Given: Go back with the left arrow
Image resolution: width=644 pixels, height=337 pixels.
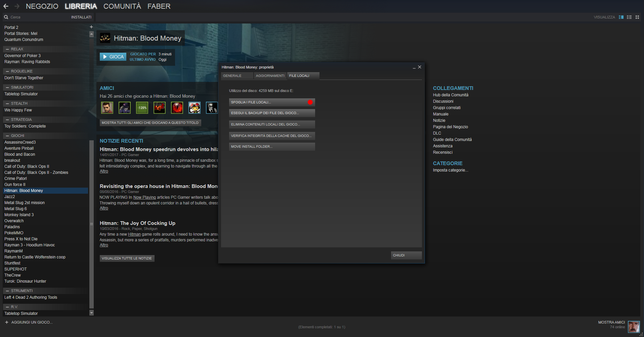Looking at the screenshot, I should point(6,6).
